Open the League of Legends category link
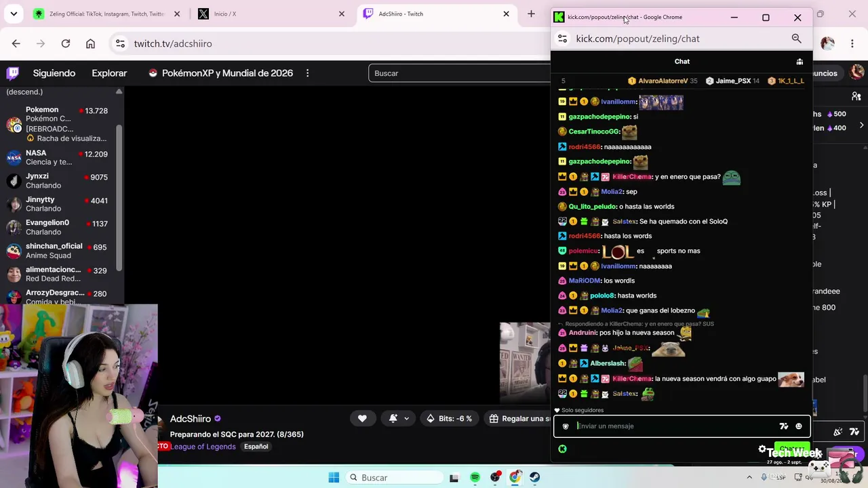868x488 pixels. (203, 447)
